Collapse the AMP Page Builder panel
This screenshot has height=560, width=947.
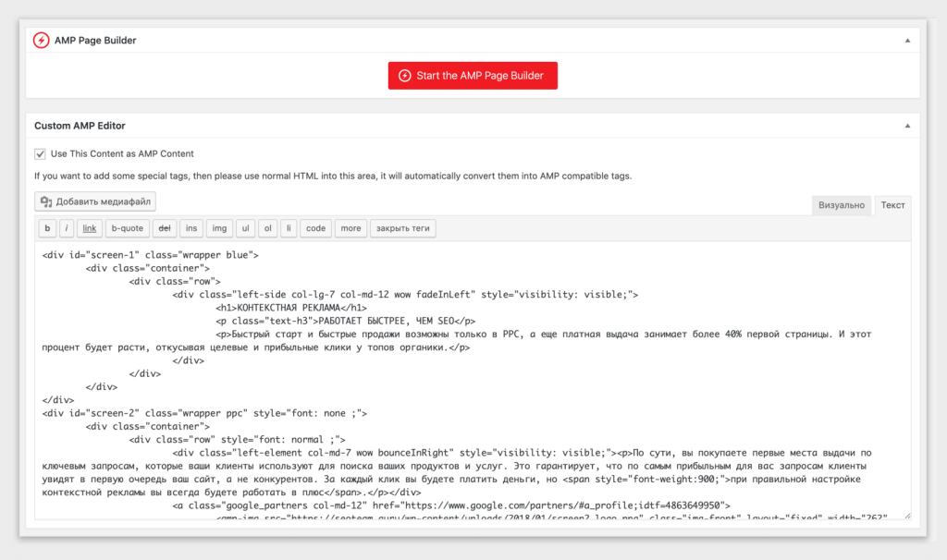(906, 40)
